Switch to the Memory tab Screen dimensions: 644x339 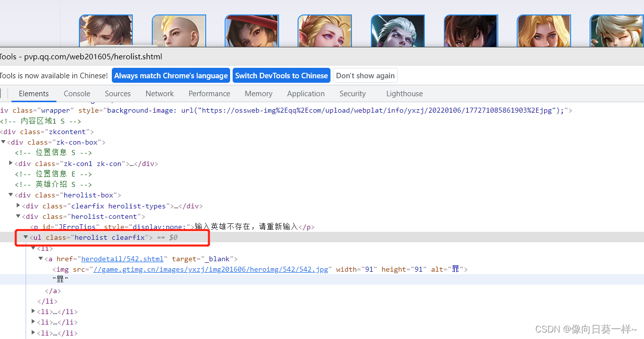(258, 93)
